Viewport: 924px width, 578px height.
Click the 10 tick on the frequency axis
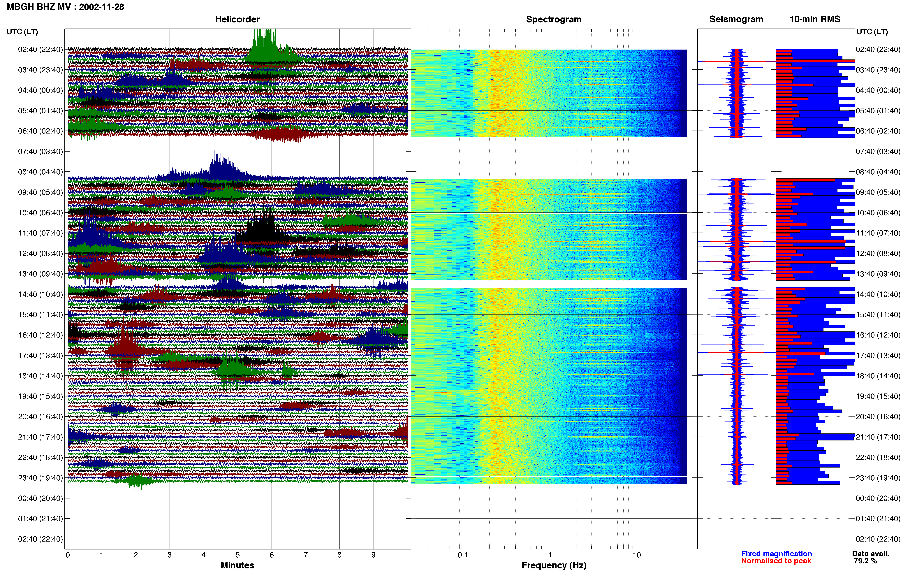pyautogui.click(x=637, y=555)
